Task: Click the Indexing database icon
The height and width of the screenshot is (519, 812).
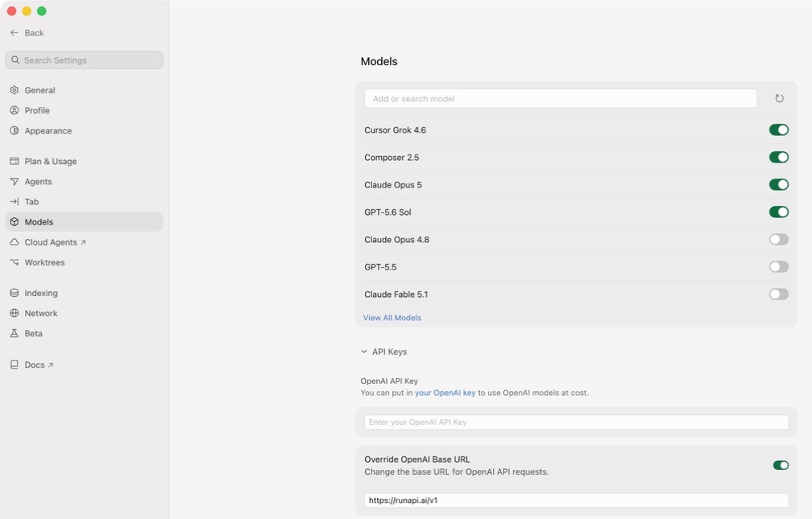Action: pos(14,293)
